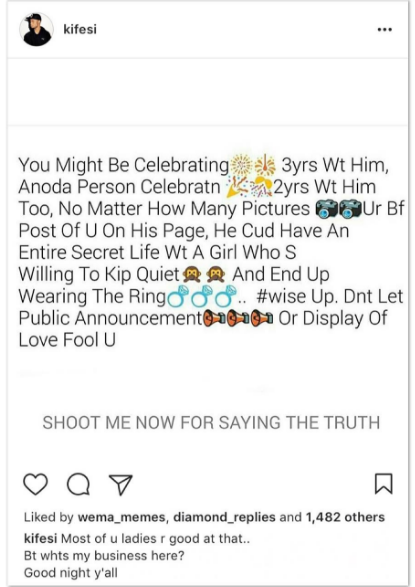This screenshot has width=415, height=587.
Task: Tap the SHOOT ME NOW caption text
Action: click(211, 423)
